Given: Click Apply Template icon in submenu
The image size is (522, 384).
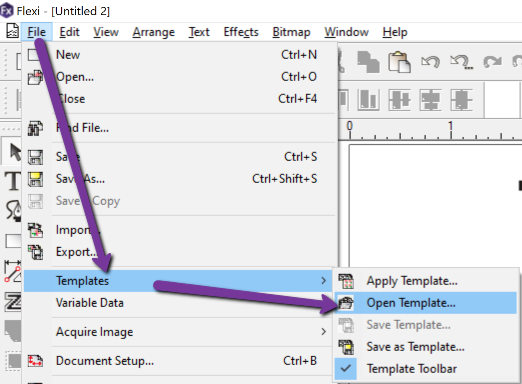Looking at the screenshot, I should pyautogui.click(x=346, y=281).
